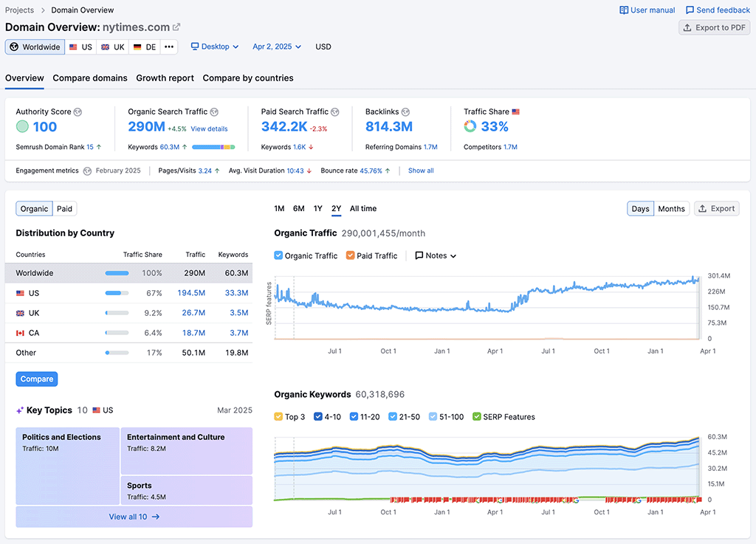Open the Sports topic tile

[x=187, y=491]
